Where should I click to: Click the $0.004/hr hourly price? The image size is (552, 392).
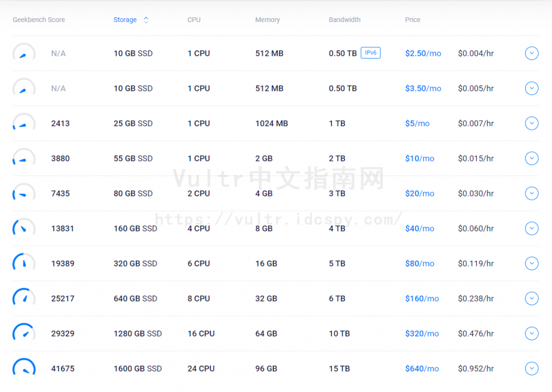coord(475,53)
